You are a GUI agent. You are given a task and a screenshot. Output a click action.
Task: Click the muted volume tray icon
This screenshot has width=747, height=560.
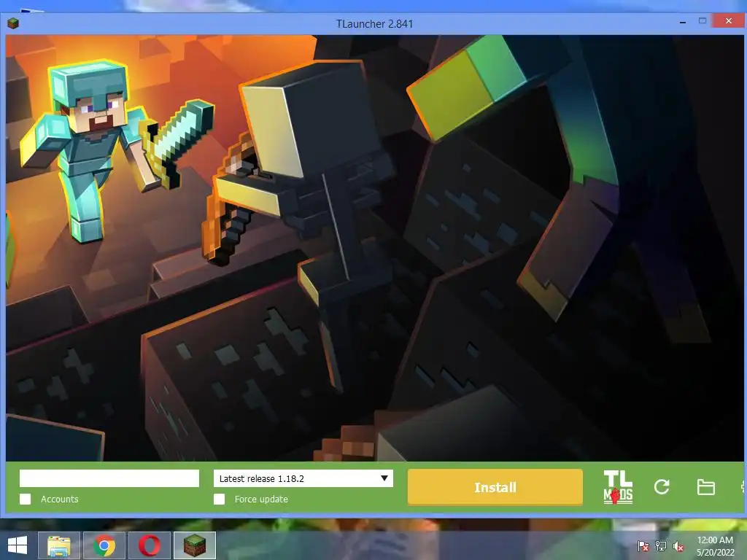click(678, 546)
